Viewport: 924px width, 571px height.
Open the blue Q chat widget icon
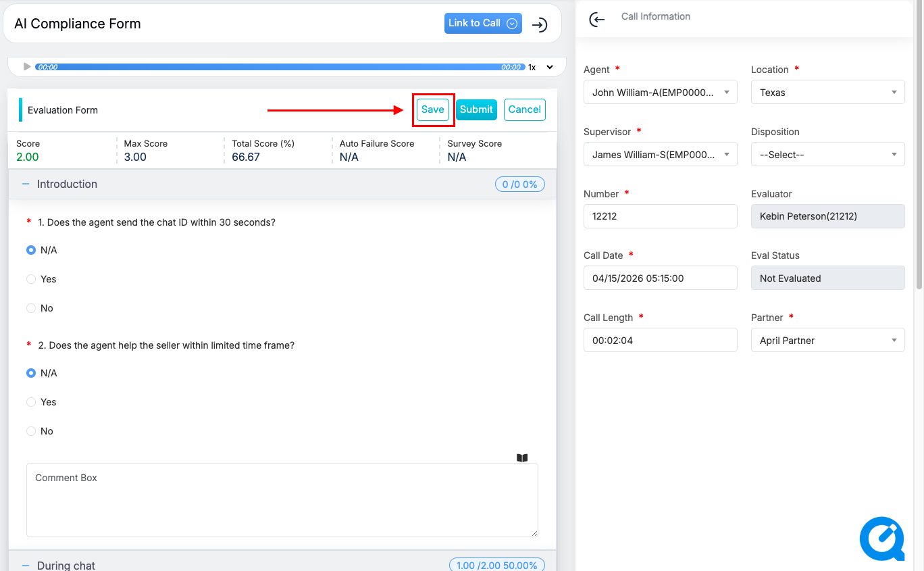881,539
